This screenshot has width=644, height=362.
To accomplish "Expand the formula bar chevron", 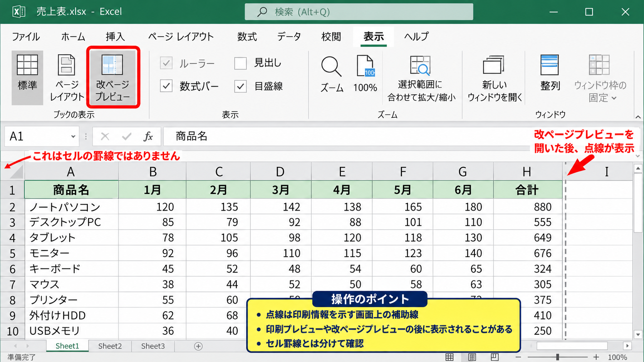I will (x=638, y=156).
